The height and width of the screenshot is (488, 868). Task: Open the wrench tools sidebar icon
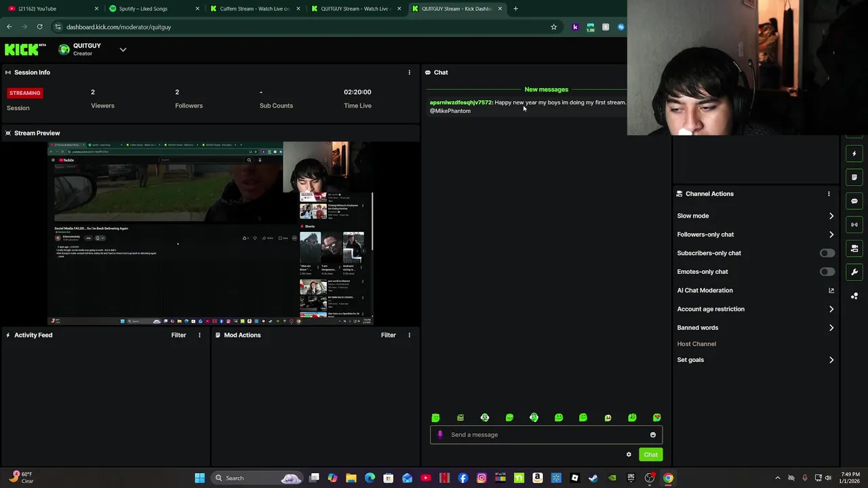(x=854, y=272)
